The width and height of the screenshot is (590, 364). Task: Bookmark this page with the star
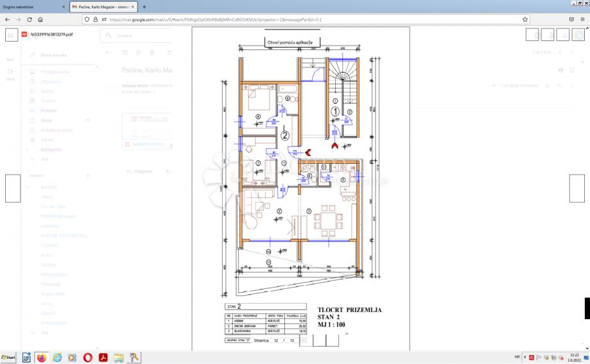pyautogui.click(x=525, y=19)
